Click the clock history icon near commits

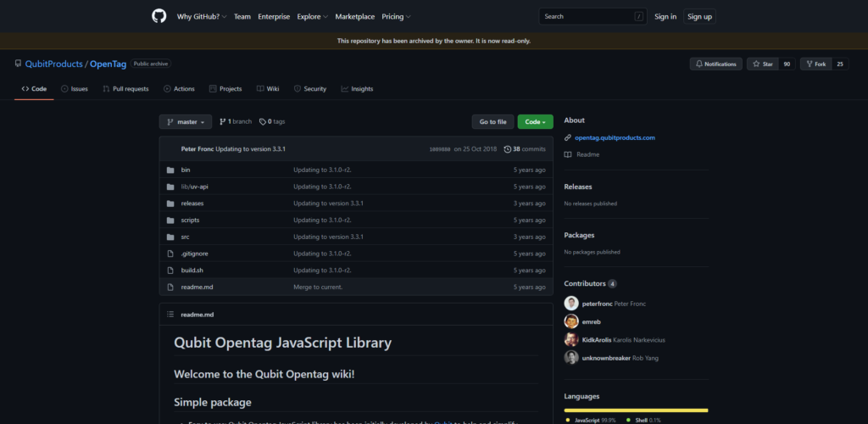coord(508,149)
